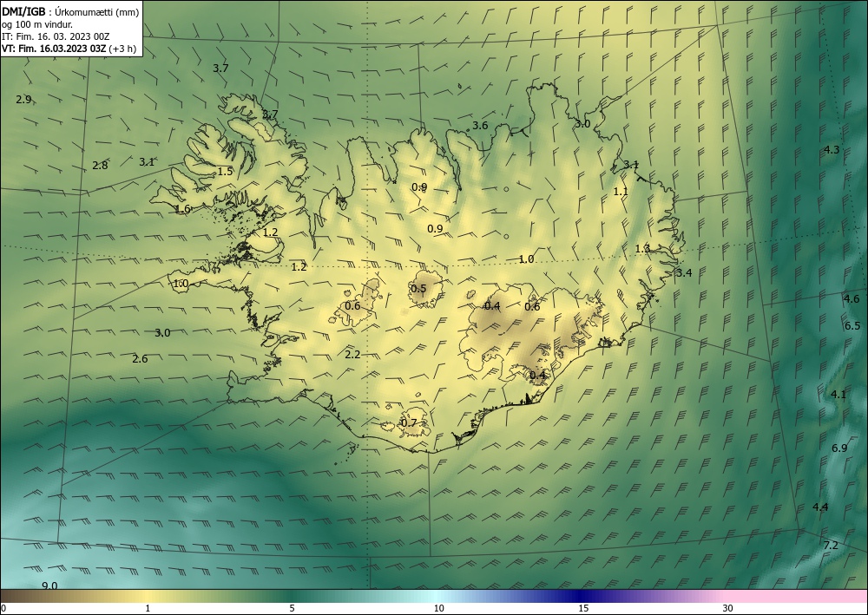Click the 10 tick on color scale

click(439, 608)
